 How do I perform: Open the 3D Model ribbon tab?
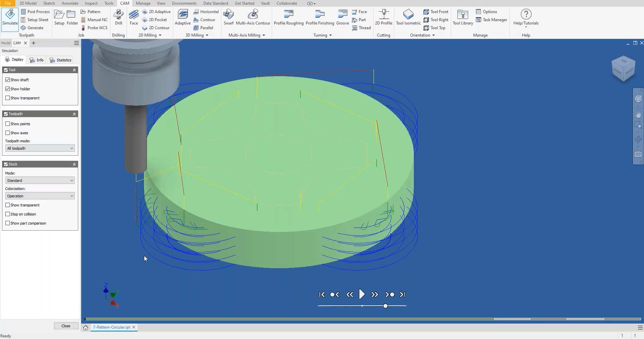tap(28, 3)
